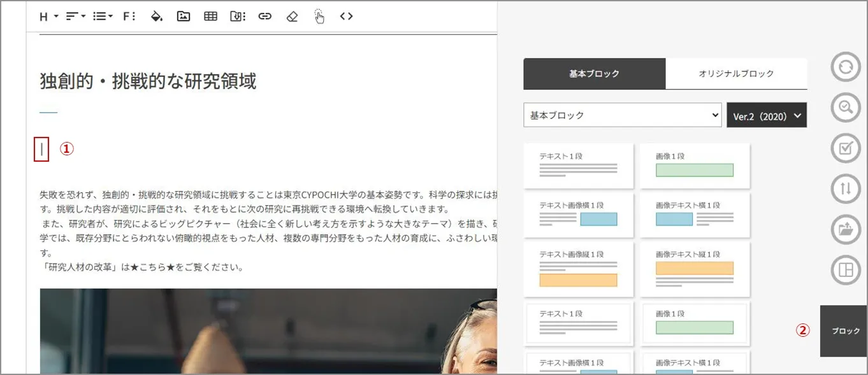Select 画像テキスト縦１段 block thumbnail

(695, 269)
